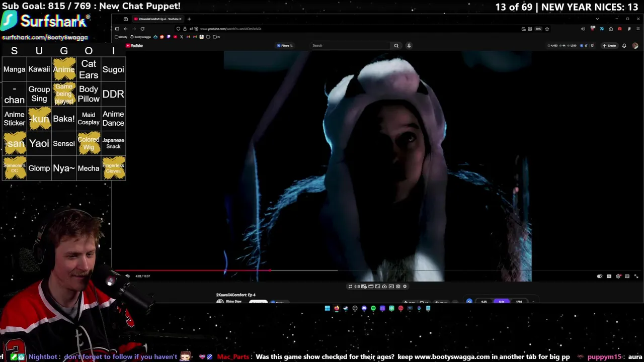Viewport: 644px width, 362px height.
Task: Click the Sensei bingo square
Action: [64, 143]
